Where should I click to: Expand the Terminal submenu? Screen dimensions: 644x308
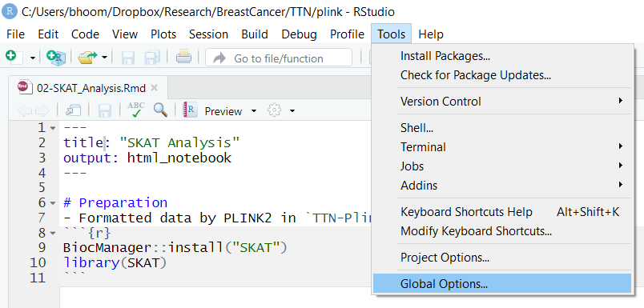tap(501, 147)
